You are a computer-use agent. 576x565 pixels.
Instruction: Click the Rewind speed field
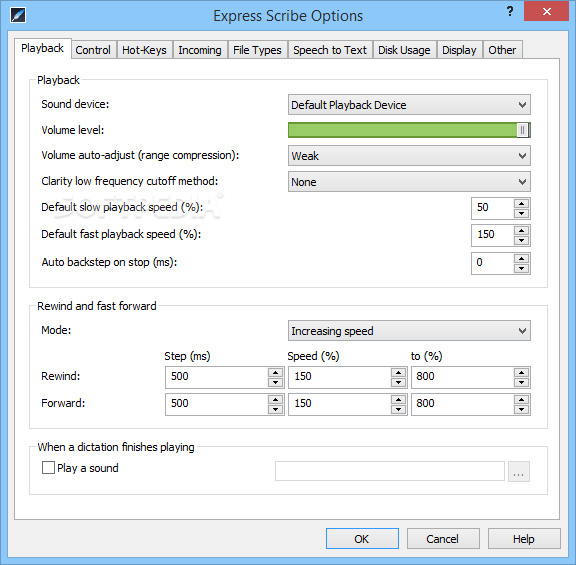pyautogui.click(x=340, y=377)
